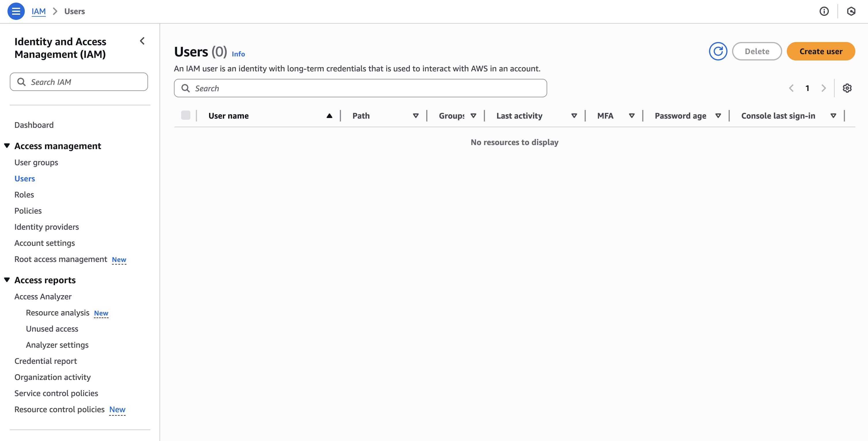Open the hamburger navigation menu icon
The height and width of the screenshot is (441, 868).
[x=16, y=11]
